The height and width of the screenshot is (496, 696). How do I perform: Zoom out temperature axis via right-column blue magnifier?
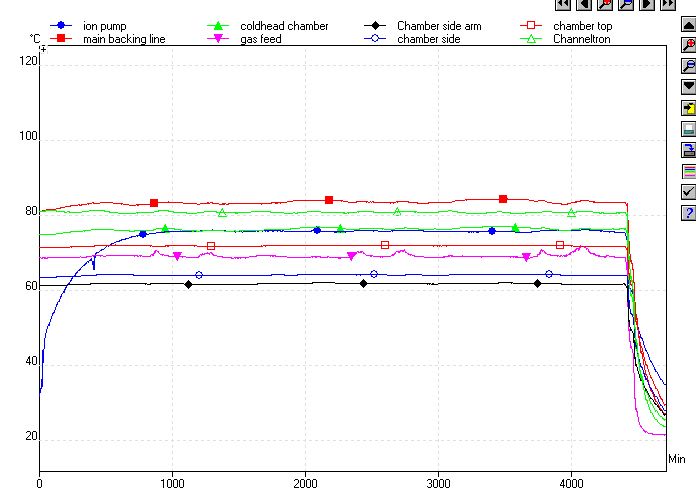(x=688, y=66)
